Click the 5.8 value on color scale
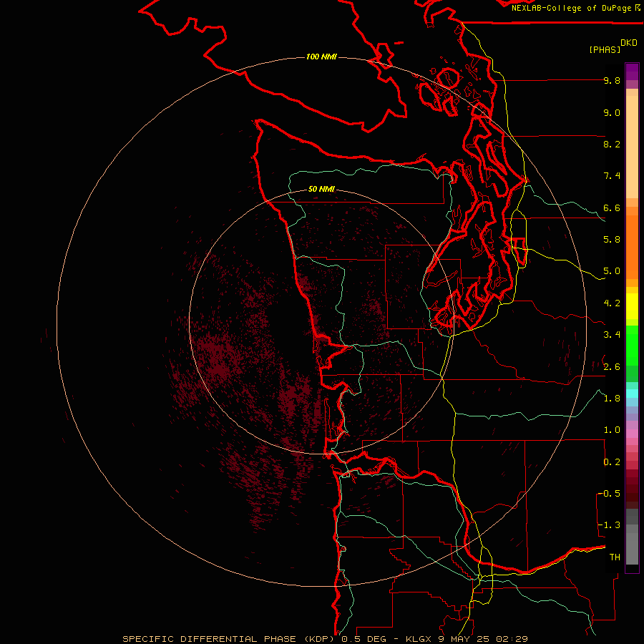Viewport: 644px width, 644px height. (612, 240)
